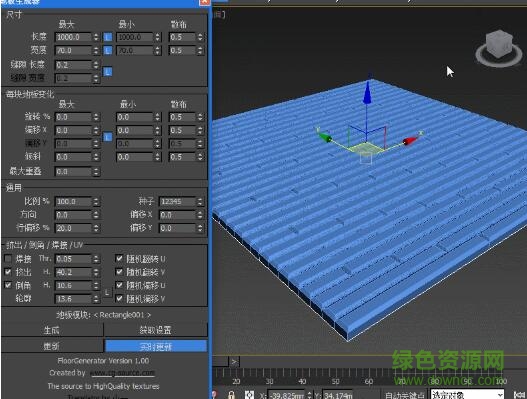Uncheck 随机翻转 U checkbox
Viewport: 527px width, 399px height.
click(119, 258)
